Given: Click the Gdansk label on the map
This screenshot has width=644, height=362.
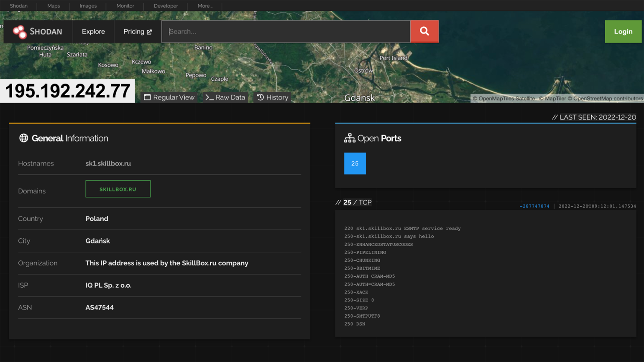Looking at the screenshot, I should (x=360, y=98).
